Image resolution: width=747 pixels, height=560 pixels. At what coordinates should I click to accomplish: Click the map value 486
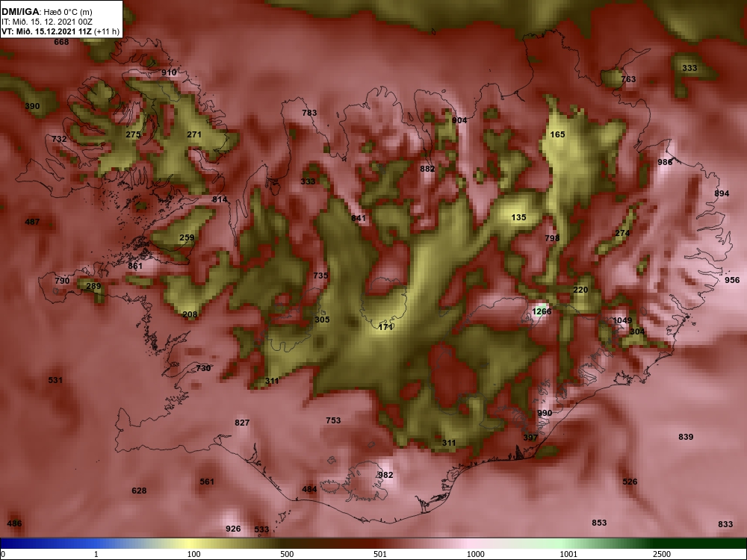tap(14, 523)
